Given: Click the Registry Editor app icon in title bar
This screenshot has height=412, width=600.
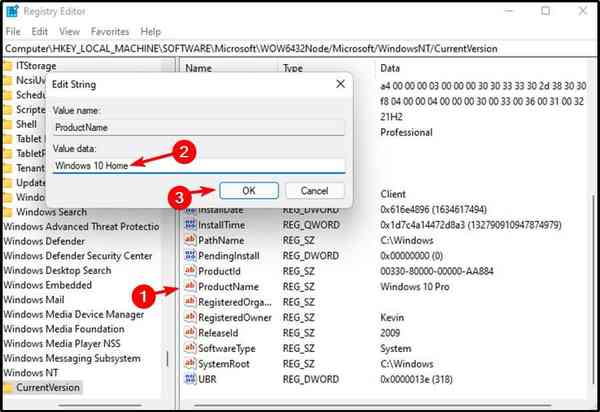Looking at the screenshot, I should (12, 11).
